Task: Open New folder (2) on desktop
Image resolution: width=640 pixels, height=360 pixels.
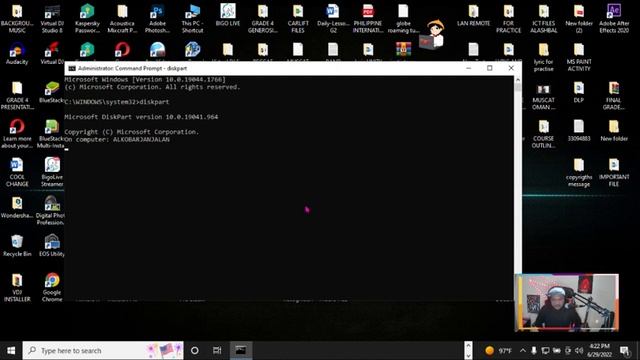Action: pyautogui.click(x=579, y=18)
